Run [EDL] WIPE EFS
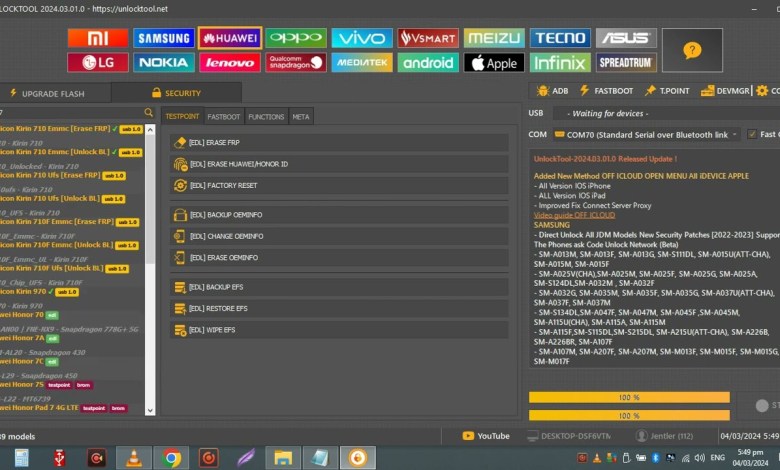Screen dimensions: 780x470 tap(339, 330)
